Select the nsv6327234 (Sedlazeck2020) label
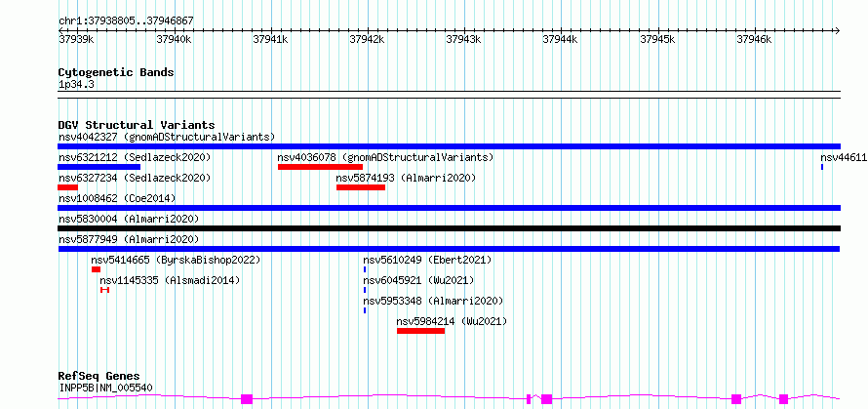868x409 pixels. pyautogui.click(x=135, y=178)
